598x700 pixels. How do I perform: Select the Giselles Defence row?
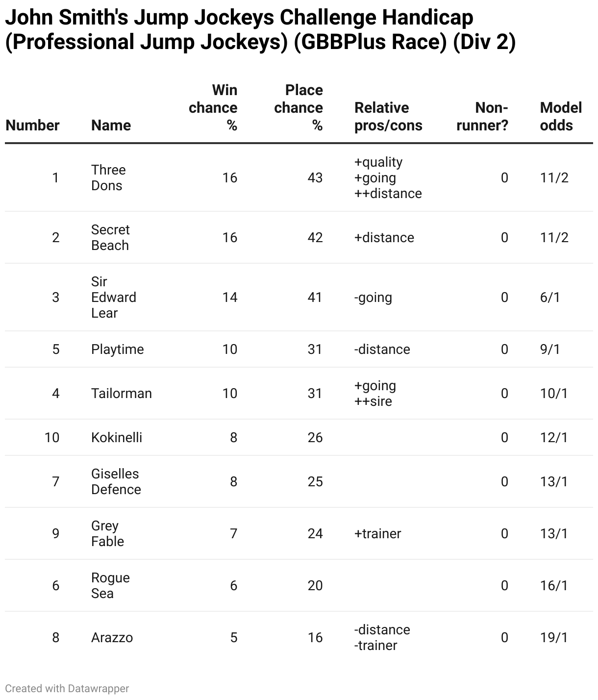(299, 481)
